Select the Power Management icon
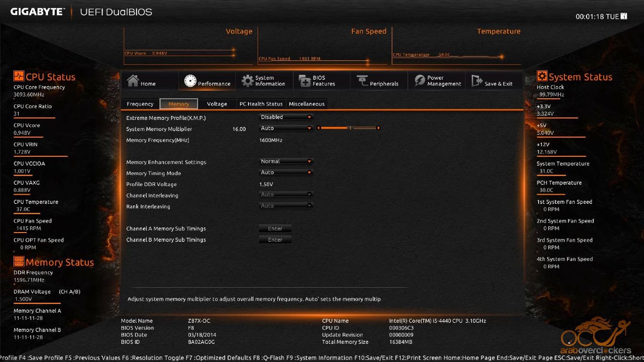644x362 pixels. point(420,81)
